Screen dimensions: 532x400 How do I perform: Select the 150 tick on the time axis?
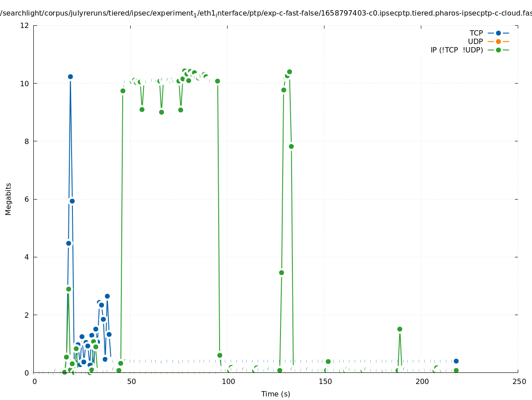325,382
